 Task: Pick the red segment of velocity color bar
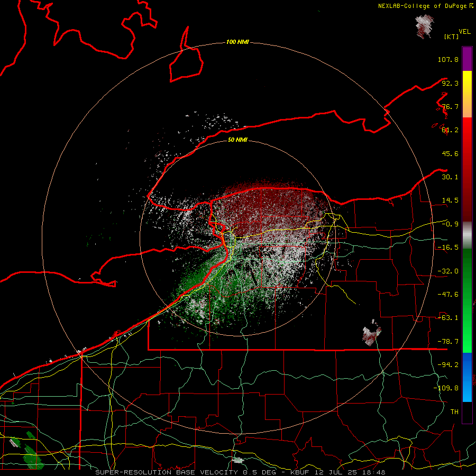point(467,169)
